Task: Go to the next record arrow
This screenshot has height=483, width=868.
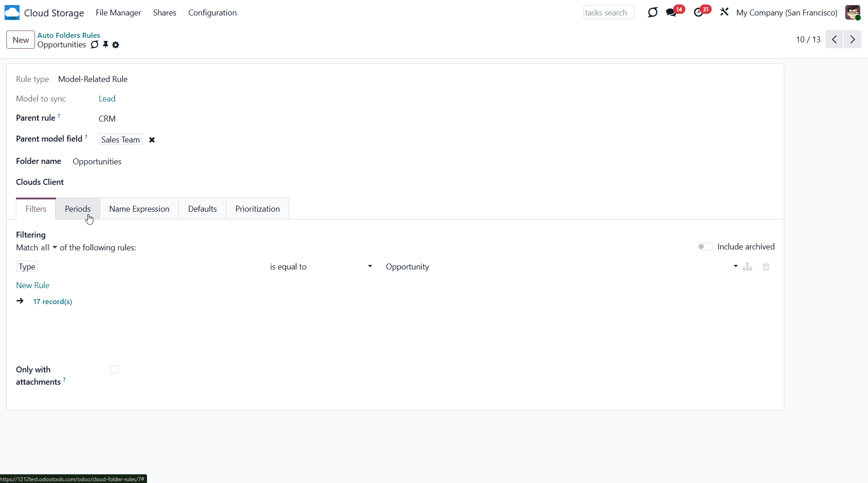Action: 853,40
